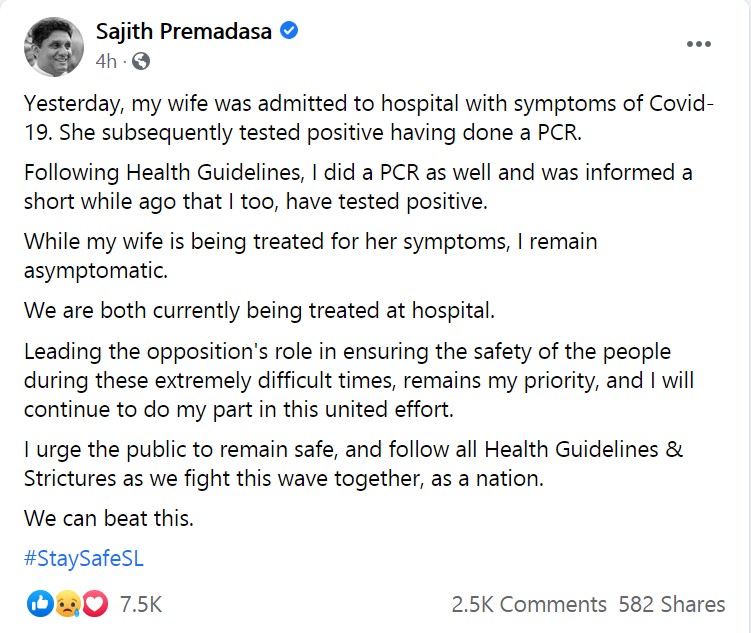The image size is (751, 633).
Task: Show the 7.5K reactions list
Action: coord(141,604)
